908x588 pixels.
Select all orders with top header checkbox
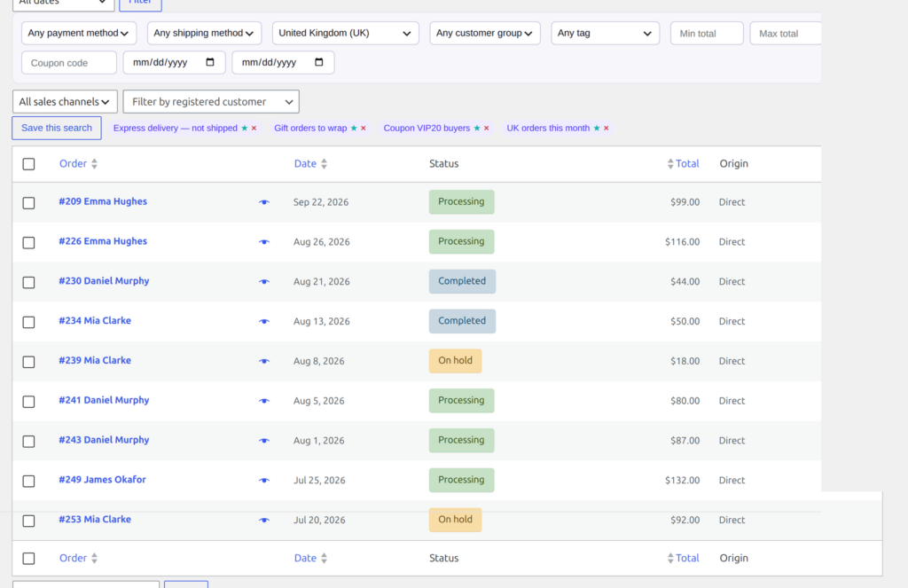pyautogui.click(x=28, y=164)
